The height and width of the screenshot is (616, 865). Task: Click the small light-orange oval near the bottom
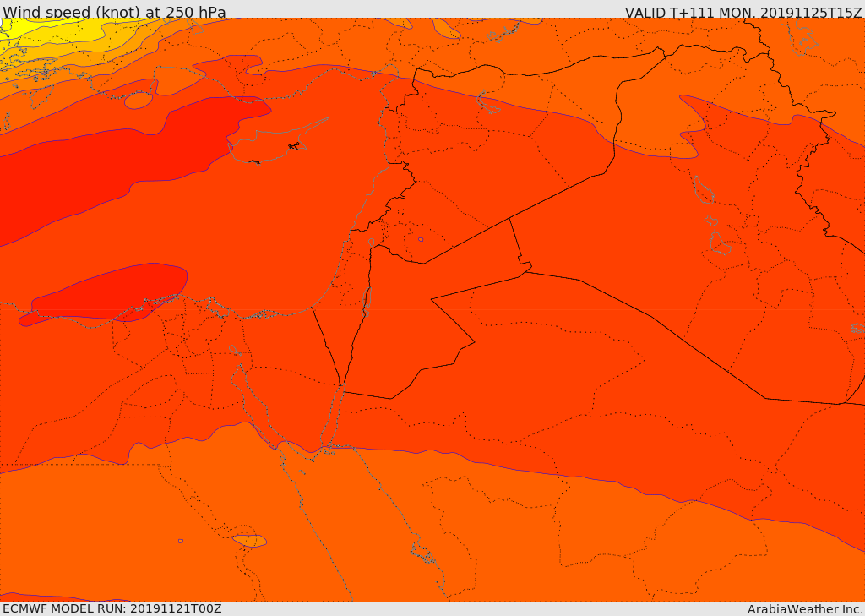[x=249, y=541]
